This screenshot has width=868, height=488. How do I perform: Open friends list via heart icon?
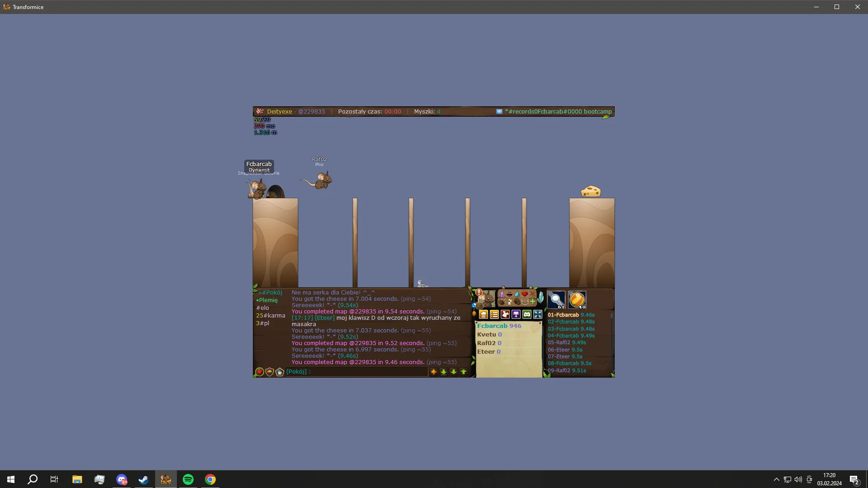(260, 372)
